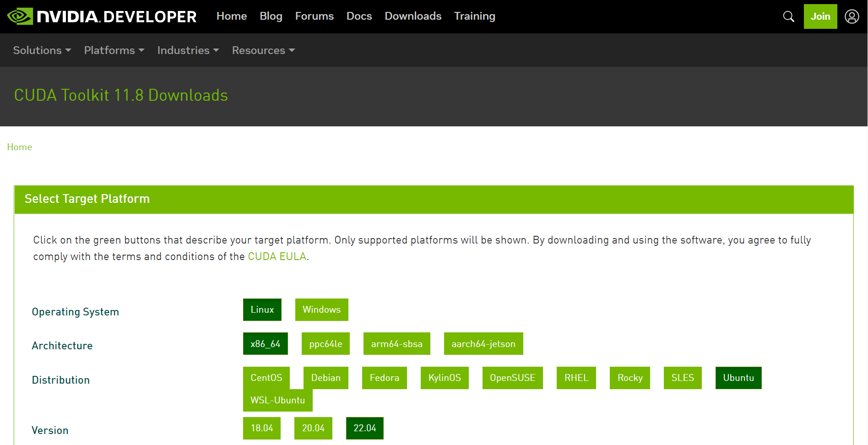Choose the arm64-sbsa architecture
This screenshot has height=445, width=868.
tap(396, 343)
